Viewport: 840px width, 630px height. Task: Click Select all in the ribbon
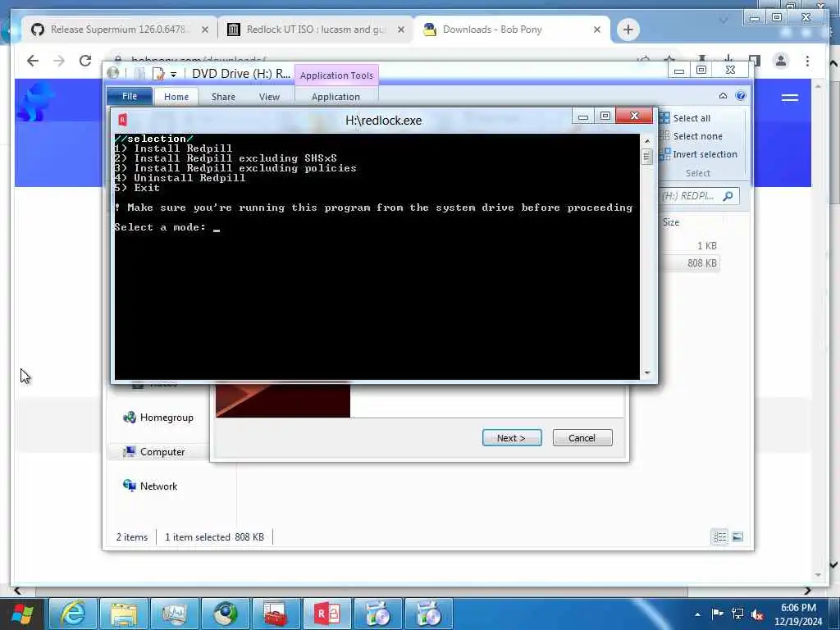(685, 118)
